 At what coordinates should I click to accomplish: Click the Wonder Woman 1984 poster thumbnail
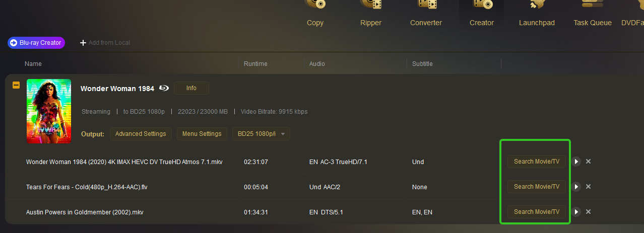click(49, 111)
